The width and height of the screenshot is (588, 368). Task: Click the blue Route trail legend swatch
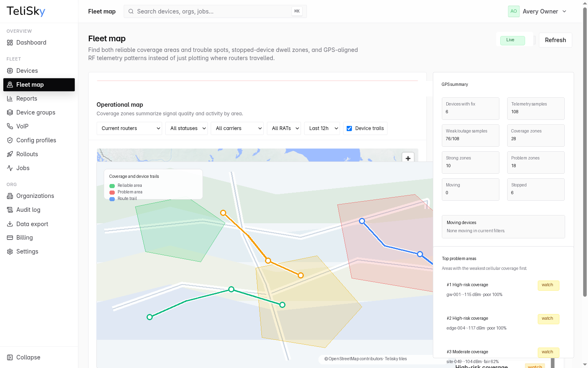click(112, 199)
